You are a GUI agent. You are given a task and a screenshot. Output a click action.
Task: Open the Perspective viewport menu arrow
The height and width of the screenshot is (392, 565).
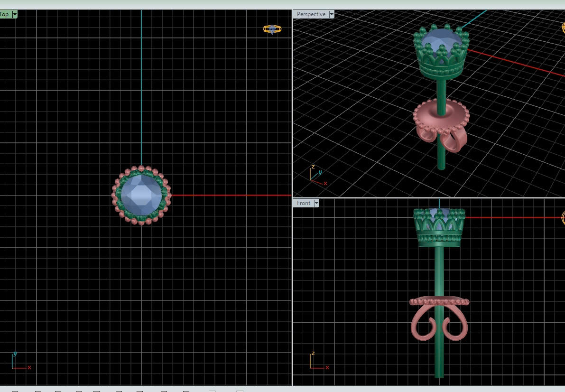(332, 14)
